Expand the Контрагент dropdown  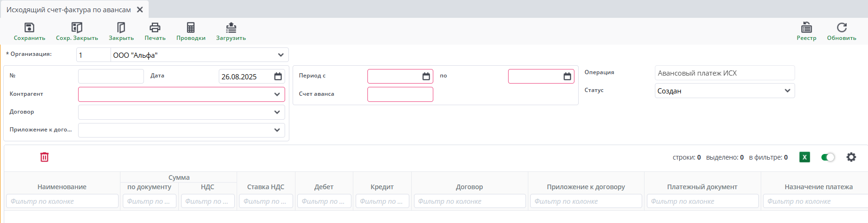(277, 94)
